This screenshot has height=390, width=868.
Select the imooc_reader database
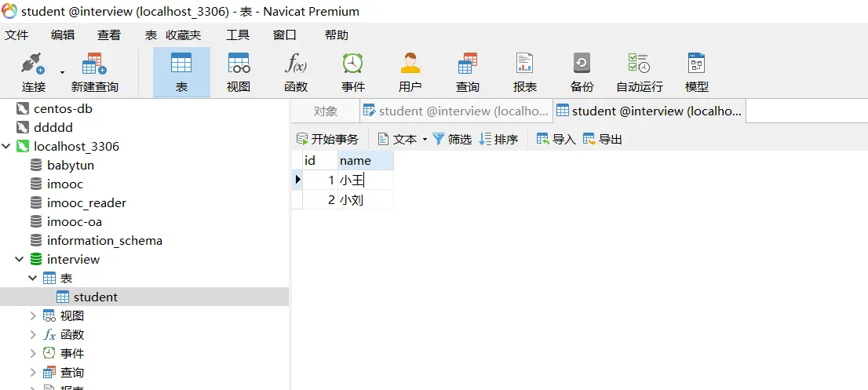[86, 203]
